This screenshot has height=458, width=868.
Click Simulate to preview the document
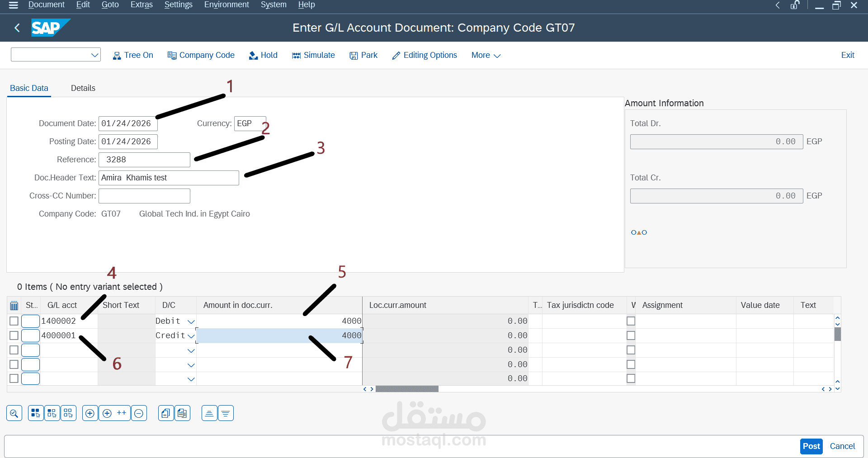(313, 55)
